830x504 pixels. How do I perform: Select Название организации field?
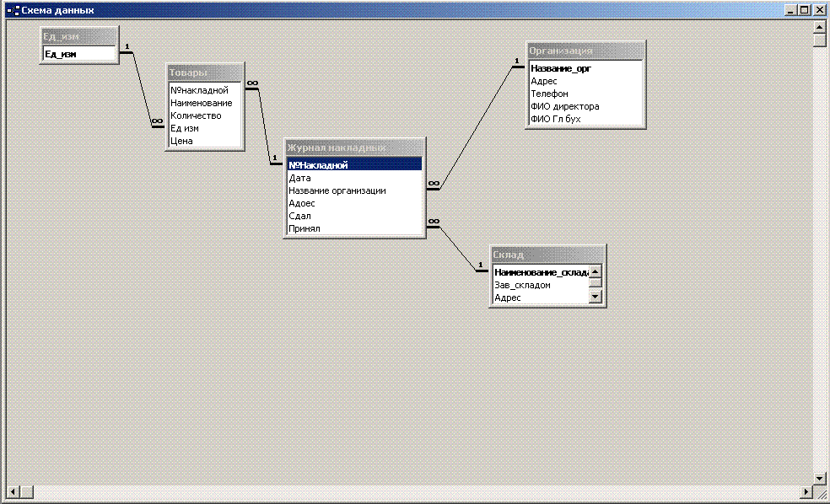point(354,191)
